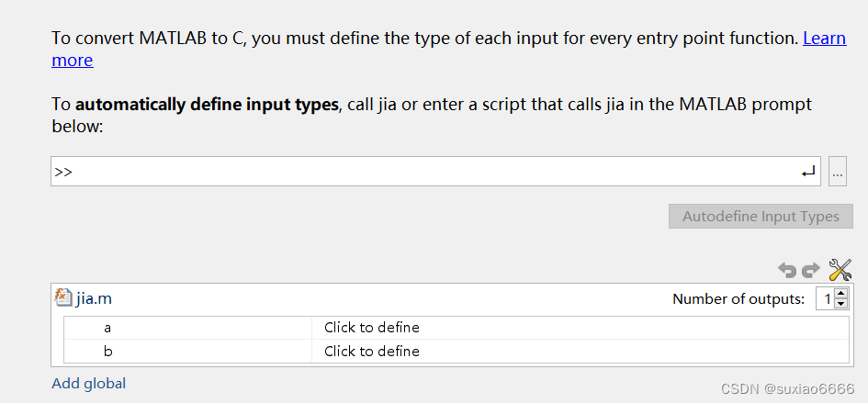Open the Learn more link
Image resolution: width=868 pixels, height=403 pixels.
pyautogui.click(x=825, y=39)
